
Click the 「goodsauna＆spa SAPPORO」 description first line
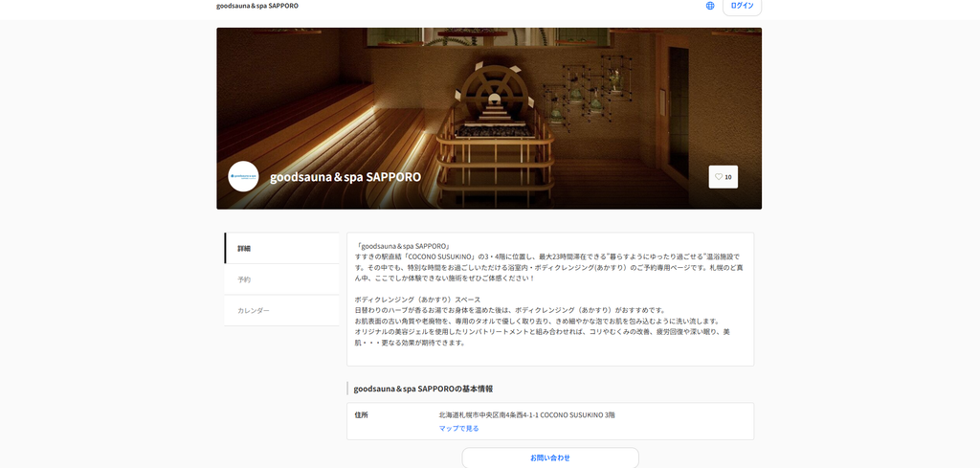point(403,246)
